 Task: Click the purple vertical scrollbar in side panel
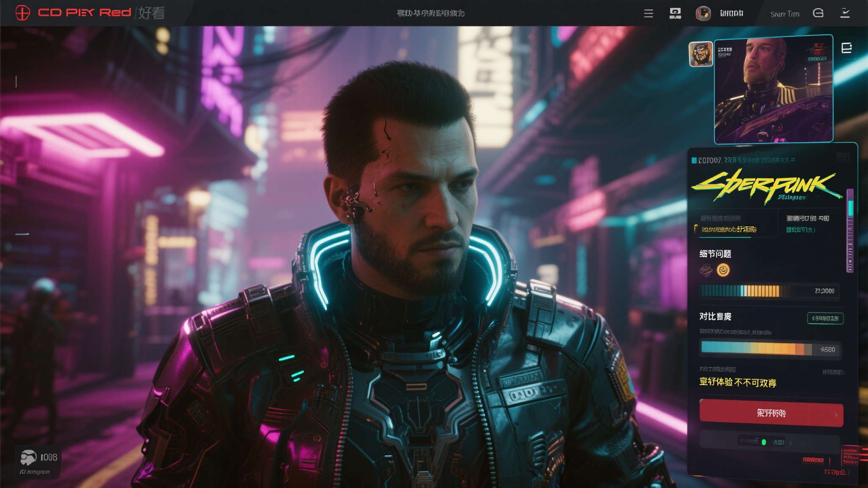[850, 230]
